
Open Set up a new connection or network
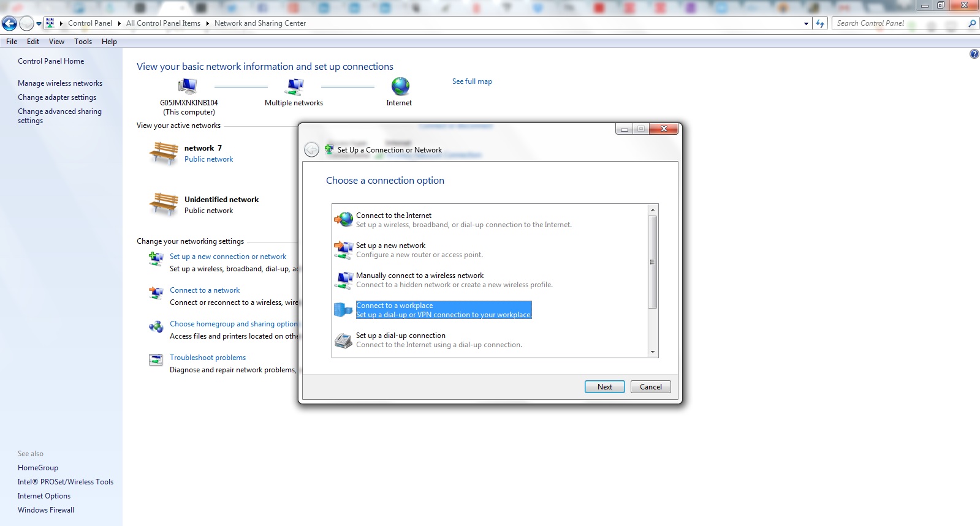(228, 257)
